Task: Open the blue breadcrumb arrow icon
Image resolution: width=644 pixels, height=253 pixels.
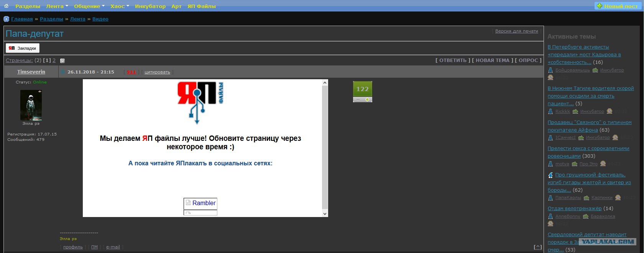Action: [x=6, y=19]
